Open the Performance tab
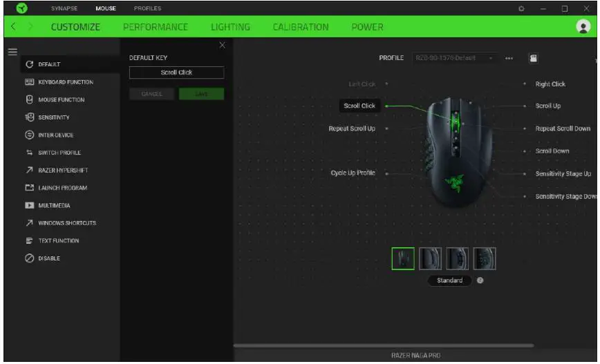 click(156, 27)
